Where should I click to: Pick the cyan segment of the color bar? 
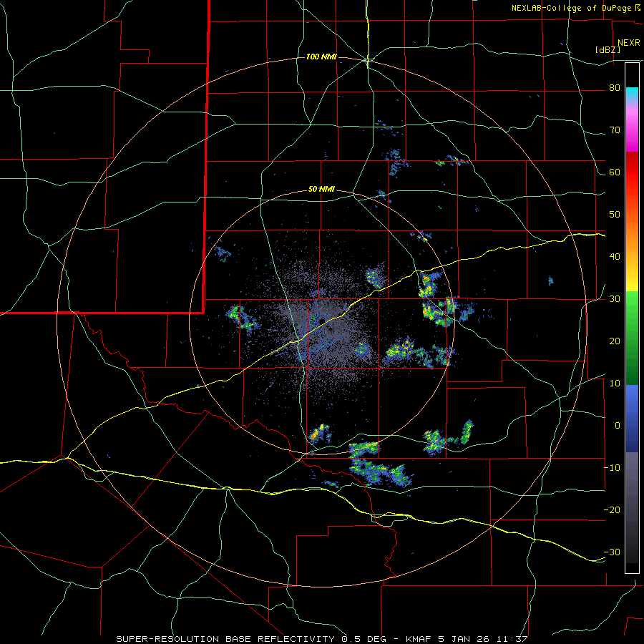pos(632,94)
